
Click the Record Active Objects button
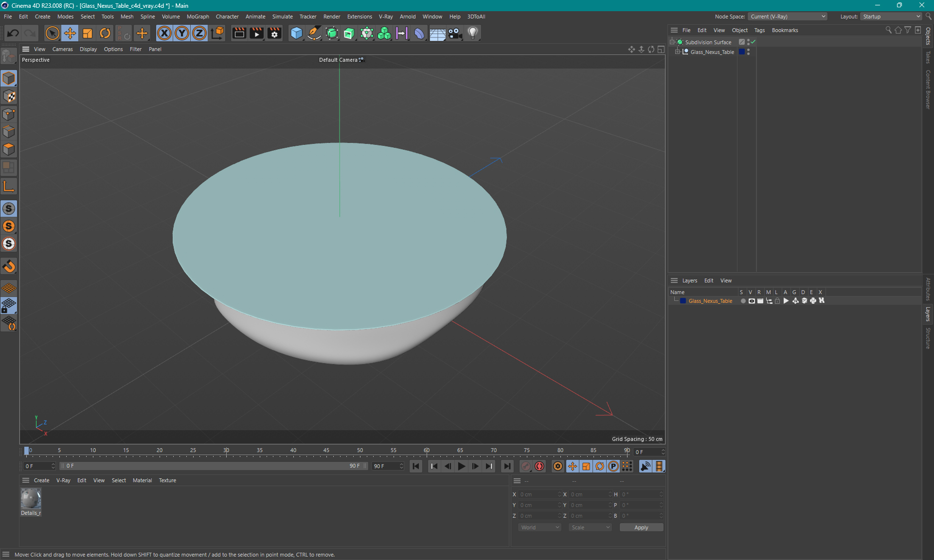526,466
